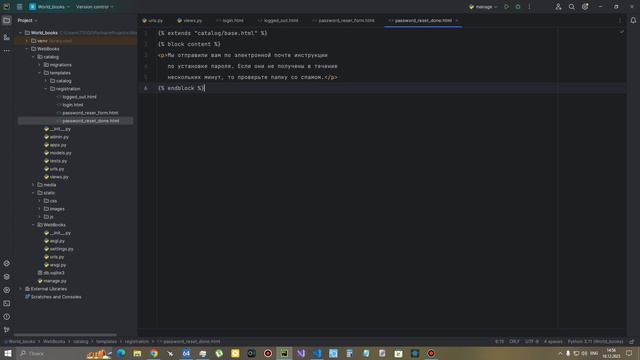Open the main hamburger menu
This screenshot has width=640, height=360.
point(19,7)
